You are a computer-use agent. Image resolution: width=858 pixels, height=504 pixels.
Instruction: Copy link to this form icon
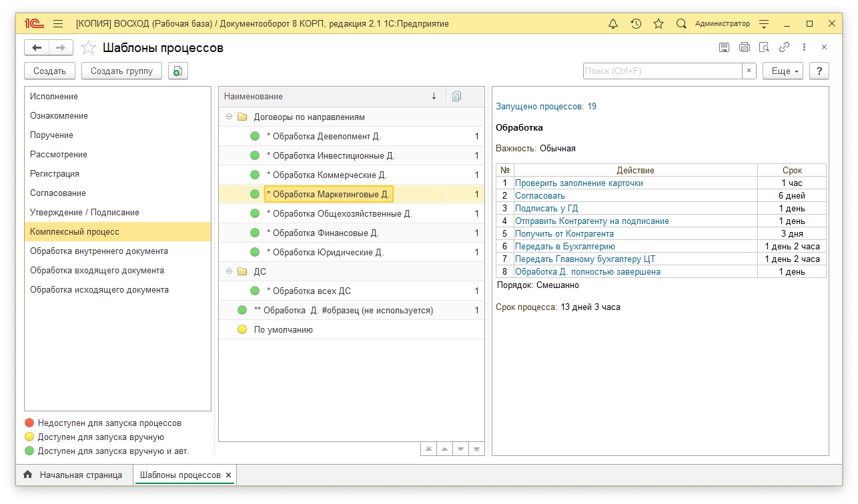(x=785, y=47)
